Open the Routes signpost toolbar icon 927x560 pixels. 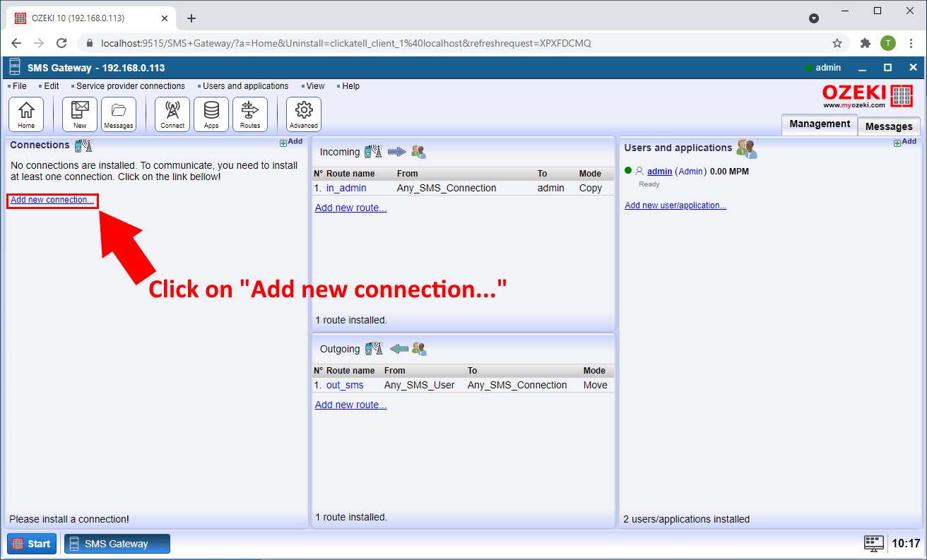(x=250, y=114)
